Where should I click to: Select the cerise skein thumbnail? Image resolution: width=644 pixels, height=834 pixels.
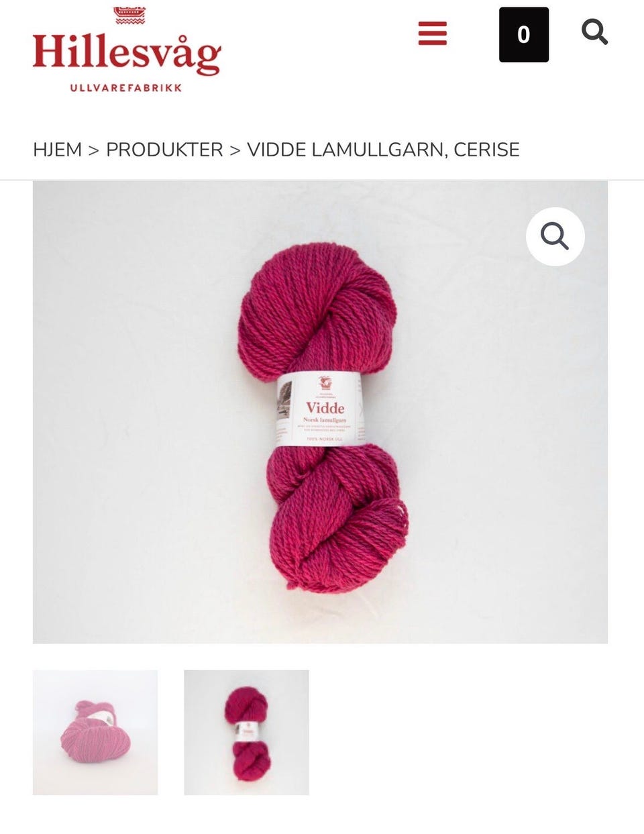point(247,733)
